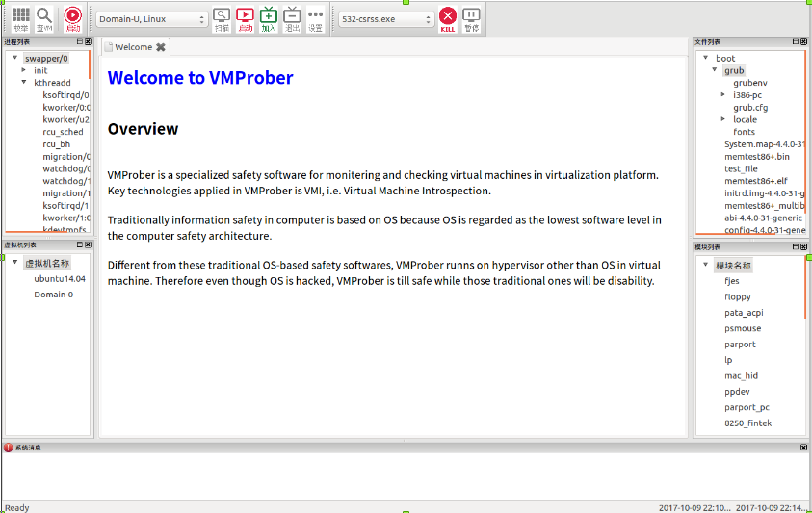The width and height of the screenshot is (812, 513).
Task: Close the system message panel
Action: click(x=803, y=448)
